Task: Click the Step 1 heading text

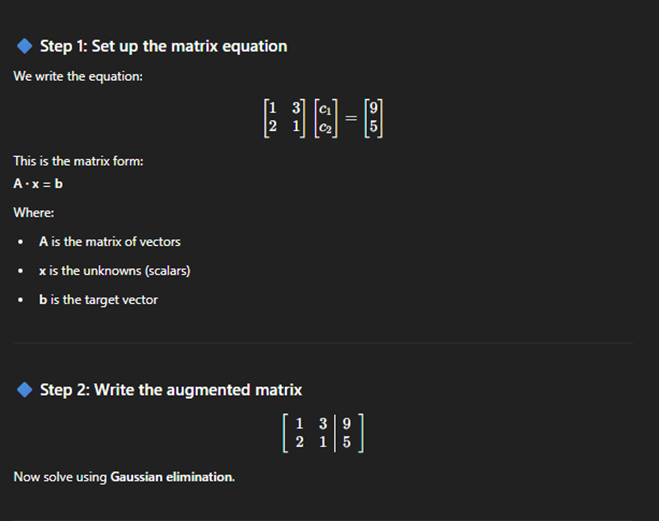Action: [163, 46]
